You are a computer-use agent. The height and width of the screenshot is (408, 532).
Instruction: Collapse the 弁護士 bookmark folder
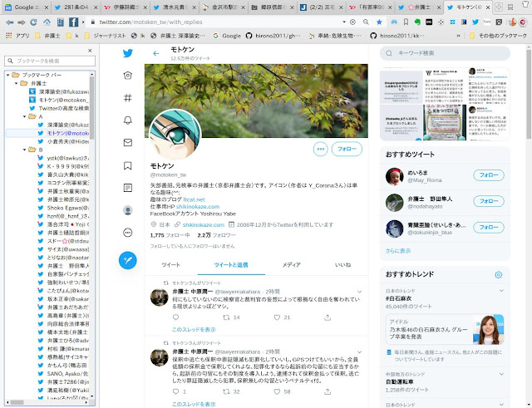17,83
